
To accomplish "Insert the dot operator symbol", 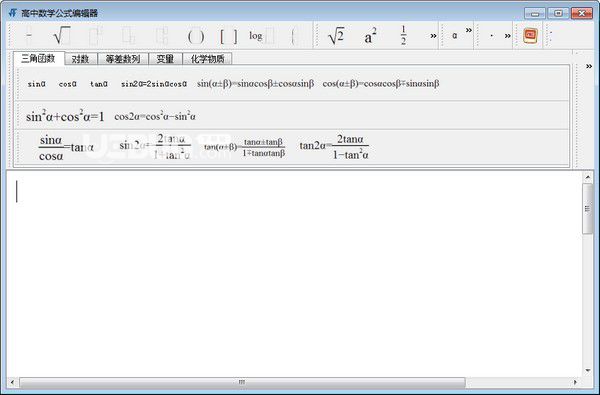I will coord(492,36).
